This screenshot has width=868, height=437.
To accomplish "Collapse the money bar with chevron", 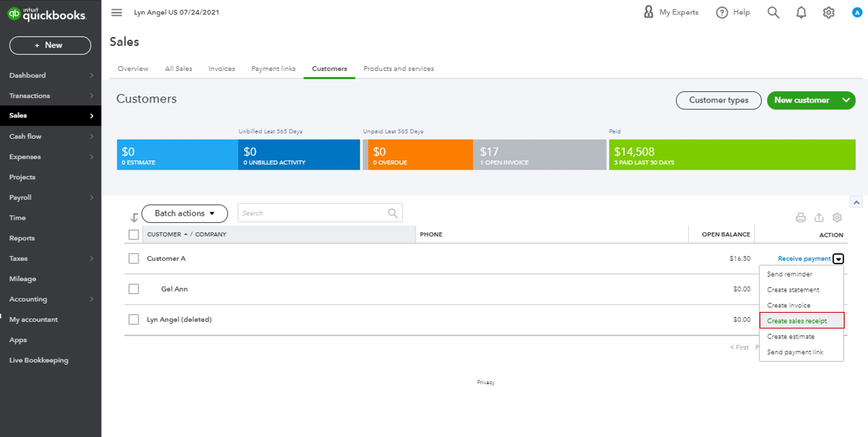I will (856, 202).
